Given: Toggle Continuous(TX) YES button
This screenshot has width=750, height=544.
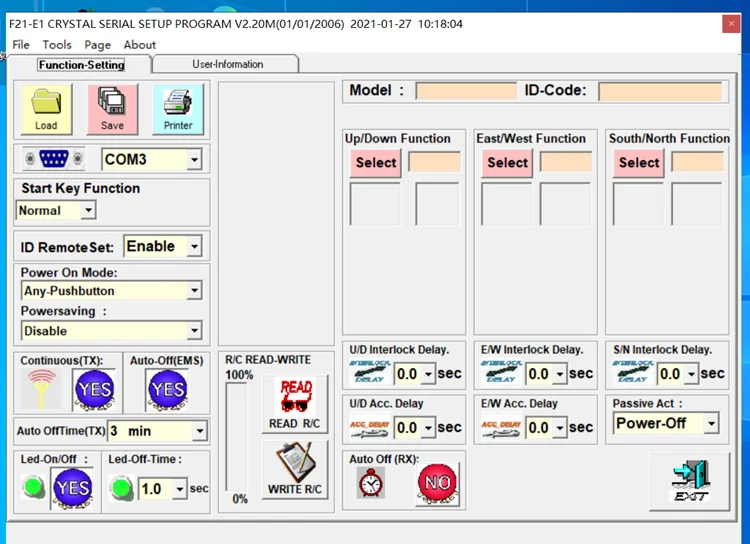Looking at the screenshot, I should [95, 390].
